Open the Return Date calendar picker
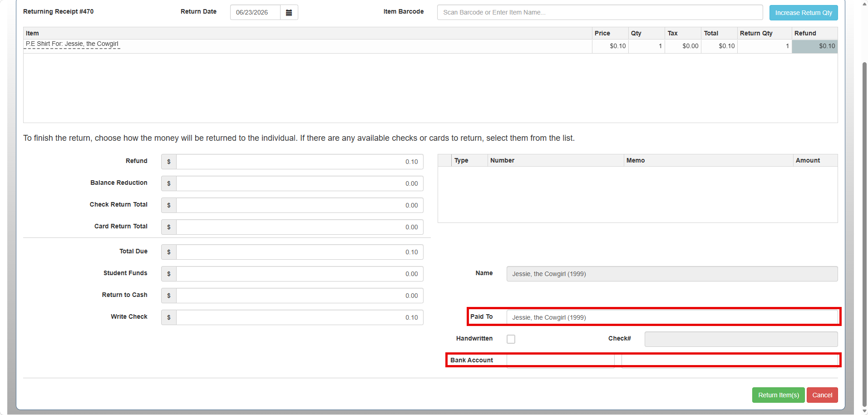The height and width of the screenshot is (415, 868). [289, 12]
